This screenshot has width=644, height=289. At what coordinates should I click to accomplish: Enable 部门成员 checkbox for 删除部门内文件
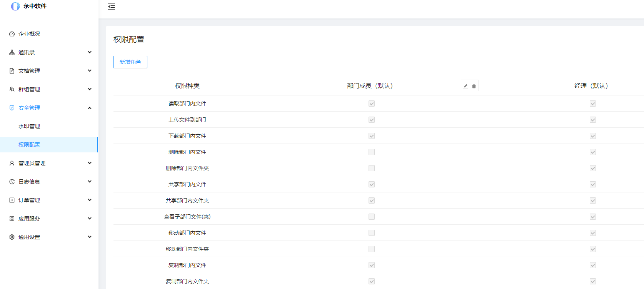tap(372, 152)
